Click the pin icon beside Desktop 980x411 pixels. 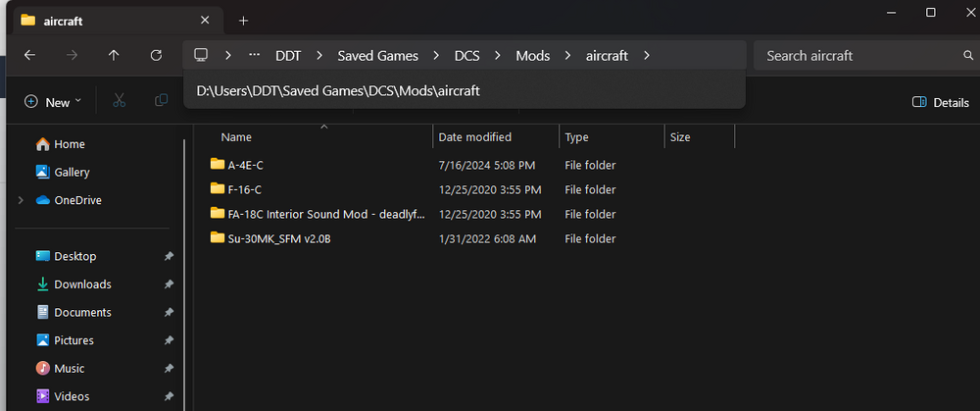click(x=169, y=256)
